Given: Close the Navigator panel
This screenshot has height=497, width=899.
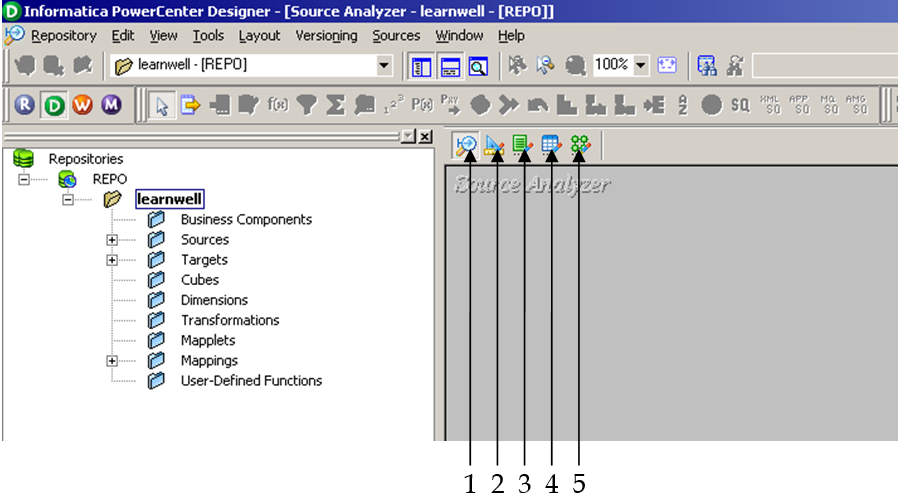Looking at the screenshot, I should click(426, 137).
